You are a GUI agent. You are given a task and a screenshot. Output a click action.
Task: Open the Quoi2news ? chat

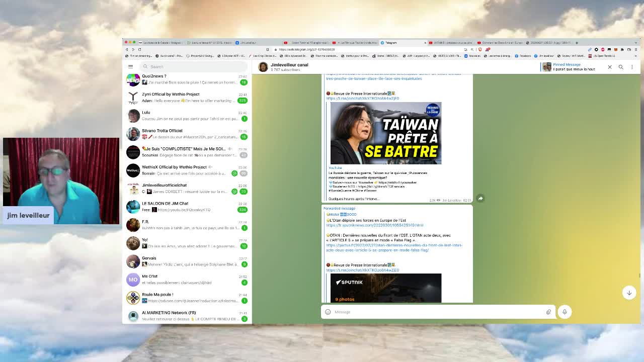187,79
